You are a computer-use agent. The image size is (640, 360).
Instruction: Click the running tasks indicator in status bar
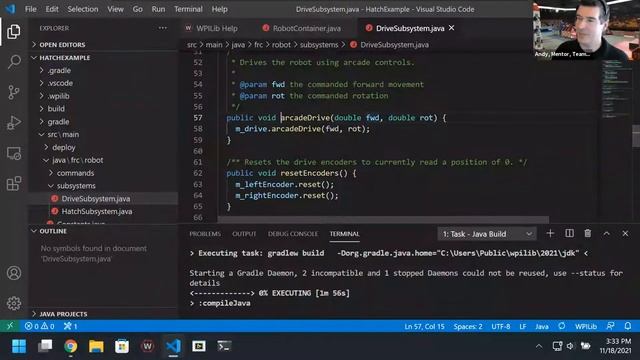pyautogui.click(x=70, y=326)
